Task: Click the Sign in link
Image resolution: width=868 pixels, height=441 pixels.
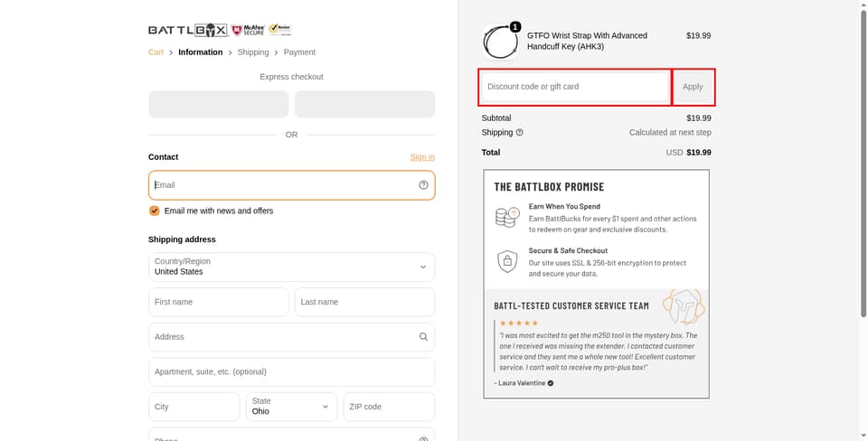Action: point(422,157)
